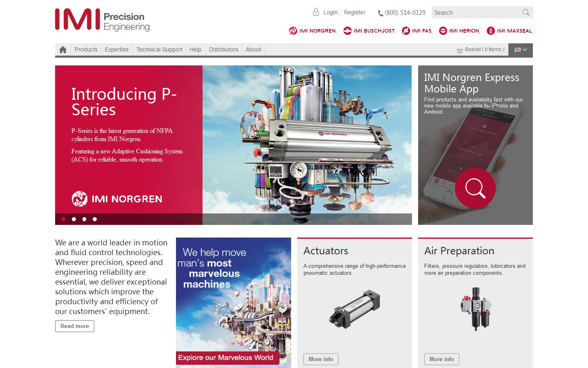The width and height of the screenshot is (588, 368).
Task: Click the search magnifier icon
Action: [x=526, y=12]
